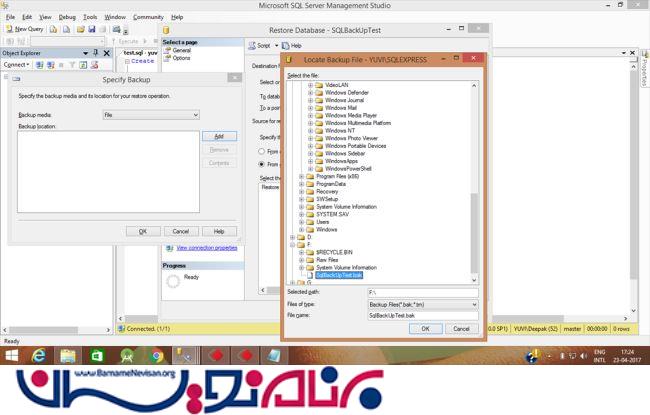The image size is (650, 415).
Task: Click the File name input field
Action: click(x=422, y=315)
